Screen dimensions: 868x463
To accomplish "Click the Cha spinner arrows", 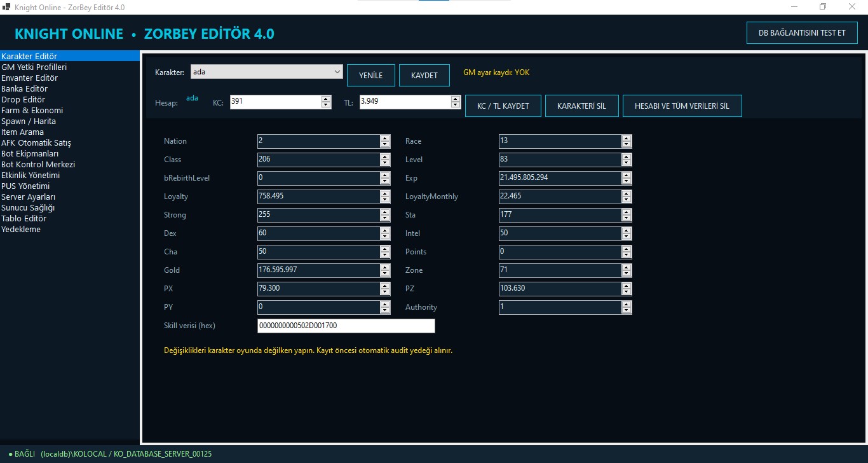I will point(385,252).
